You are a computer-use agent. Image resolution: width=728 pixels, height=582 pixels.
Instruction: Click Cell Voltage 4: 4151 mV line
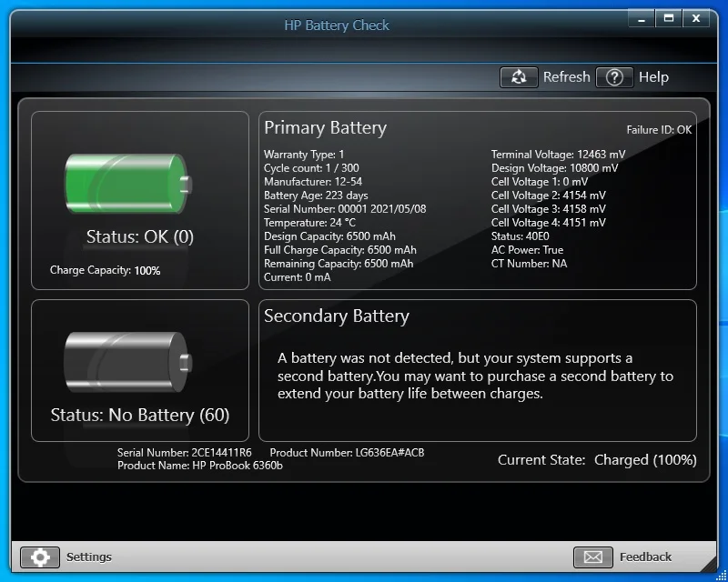coord(549,223)
